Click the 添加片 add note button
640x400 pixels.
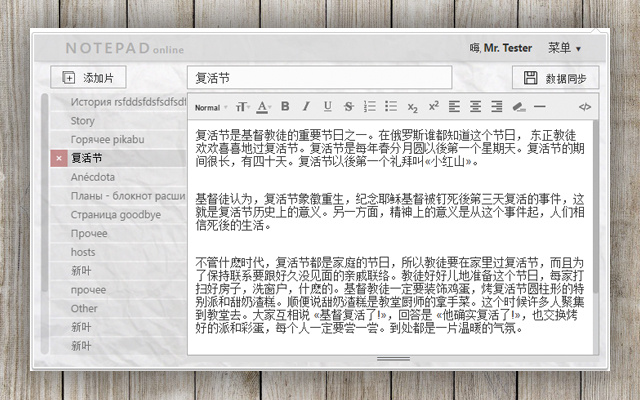click(x=88, y=77)
